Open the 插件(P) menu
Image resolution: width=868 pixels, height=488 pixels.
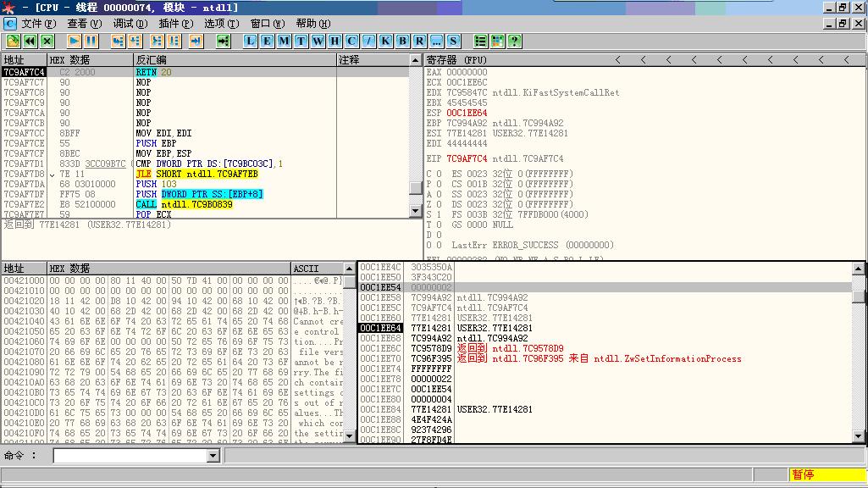point(176,24)
